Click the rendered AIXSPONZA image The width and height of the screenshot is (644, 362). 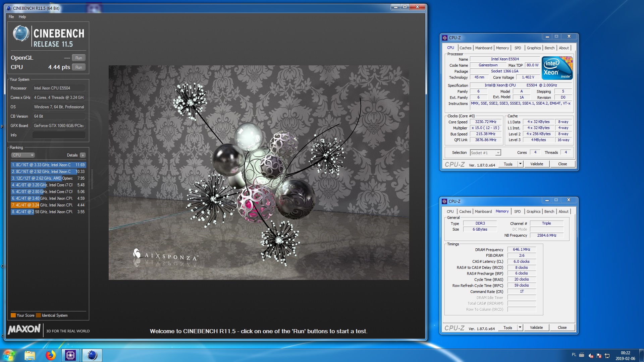click(x=259, y=173)
